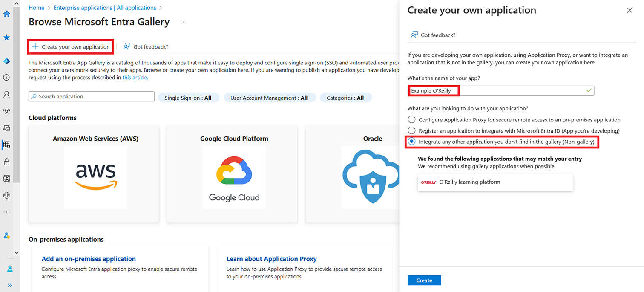Click the Google Cloud Platform title
The width and height of the screenshot is (644, 292).
coord(234,139)
